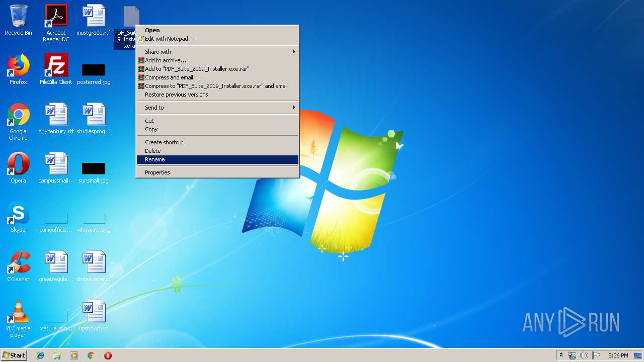
Task: Show hidden system tray icons
Action: [561, 355]
